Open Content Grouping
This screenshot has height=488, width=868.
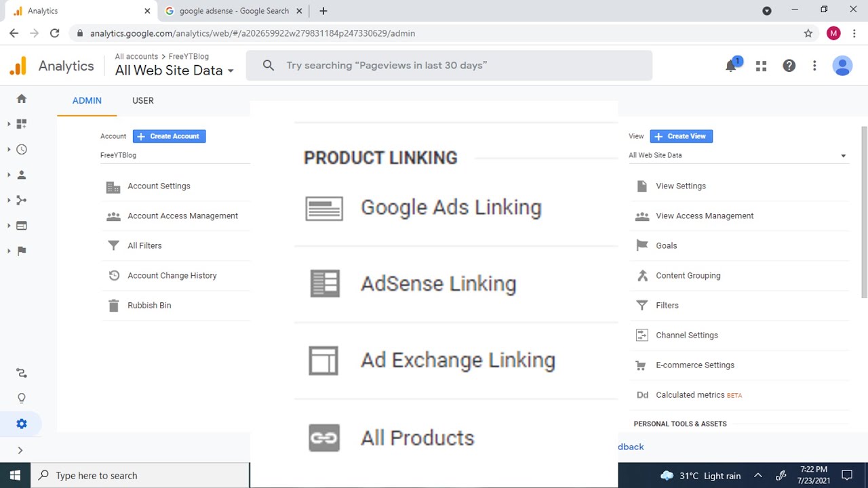pyautogui.click(x=688, y=276)
